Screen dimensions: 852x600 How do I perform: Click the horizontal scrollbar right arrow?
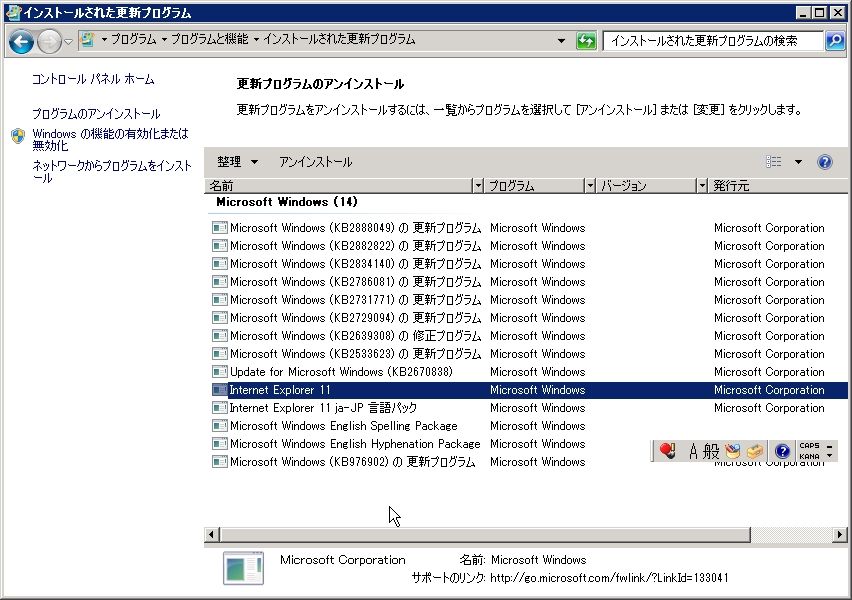tap(840, 535)
